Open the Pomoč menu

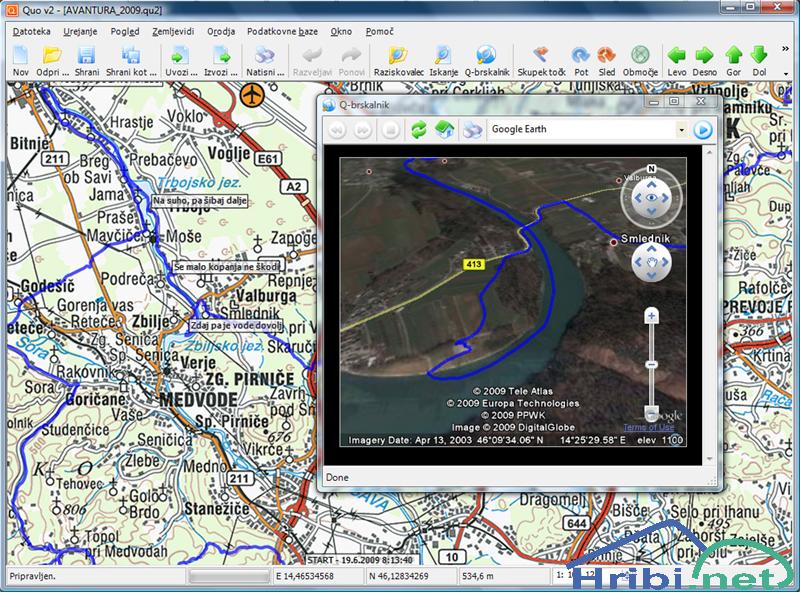click(380, 31)
